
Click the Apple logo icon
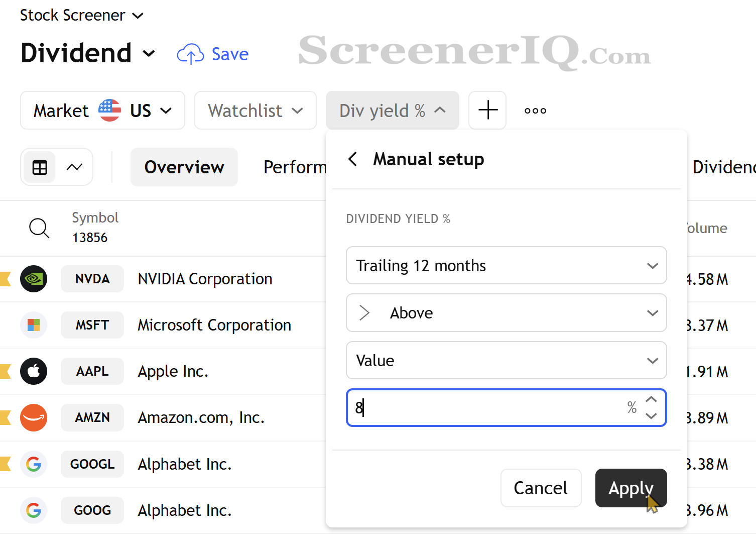(34, 371)
